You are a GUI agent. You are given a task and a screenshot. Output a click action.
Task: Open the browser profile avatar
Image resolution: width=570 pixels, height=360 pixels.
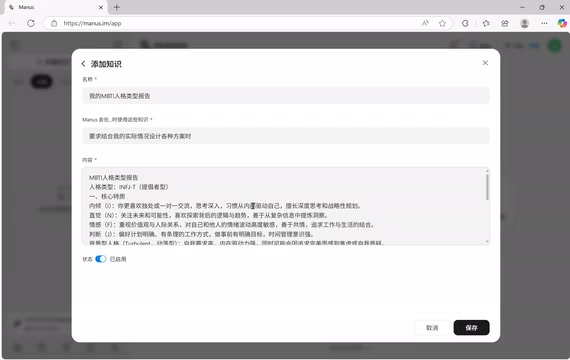pyautogui.click(x=524, y=23)
